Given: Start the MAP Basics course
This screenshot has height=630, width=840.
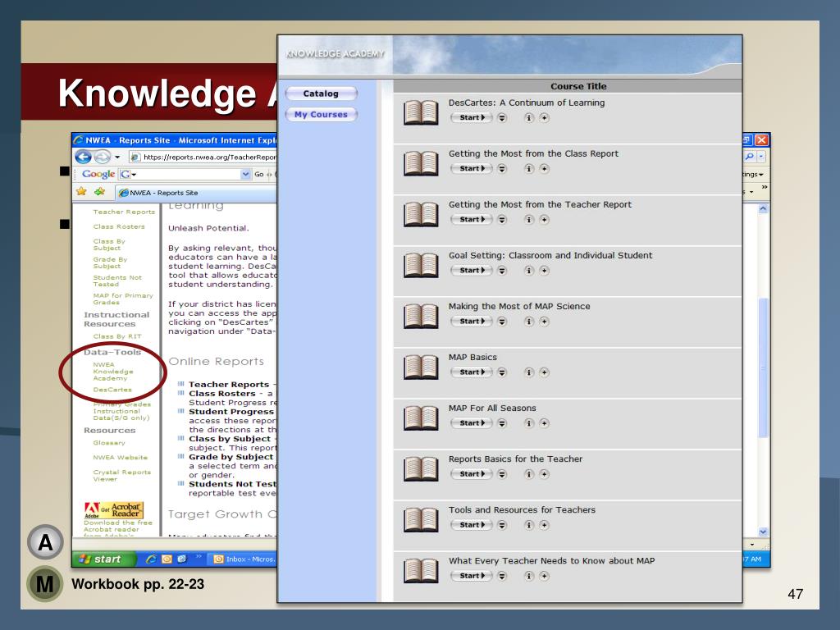Looking at the screenshot, I should pyautogui.click(x=472, y=372).
